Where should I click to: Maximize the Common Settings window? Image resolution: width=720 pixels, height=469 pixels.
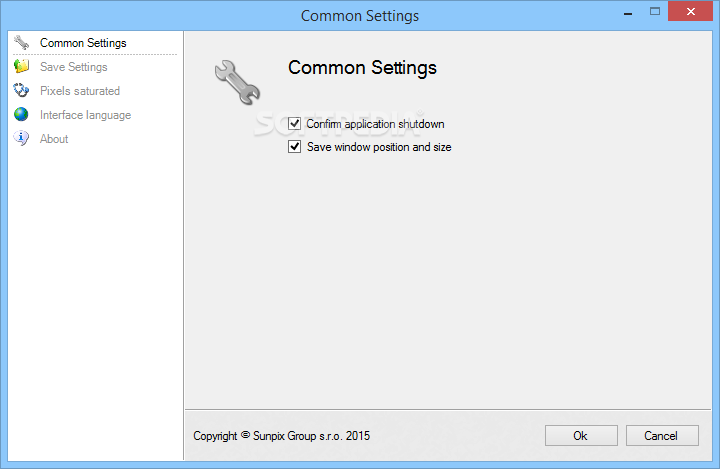click(653, 11)
